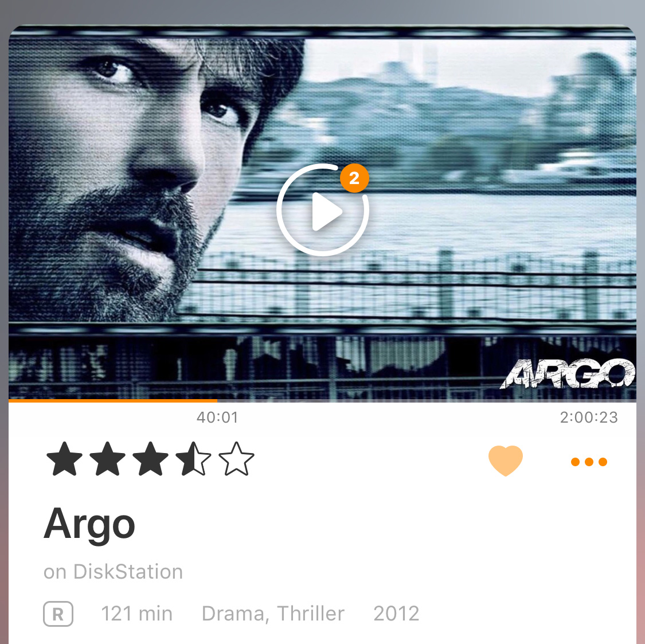Viewport: 645px width, 644px height.
Task: Set rating to two stars
Action: [x=107, y=459]
